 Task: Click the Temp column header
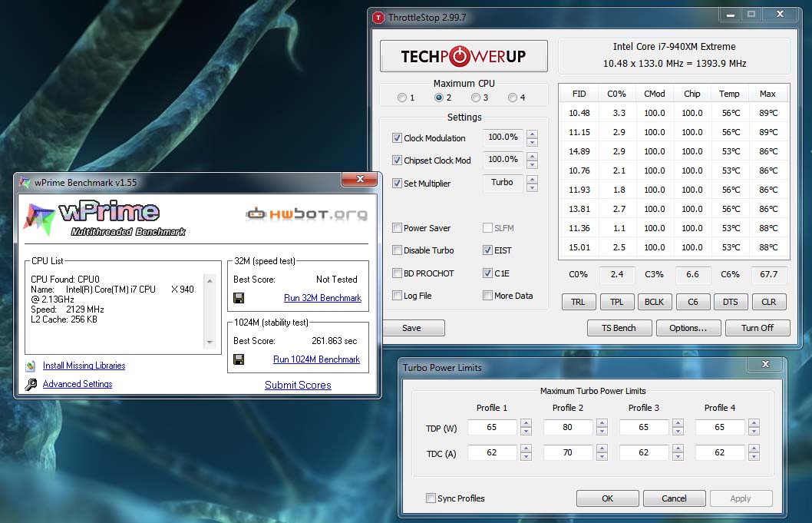pyautogui.click(x=729, y=94)
